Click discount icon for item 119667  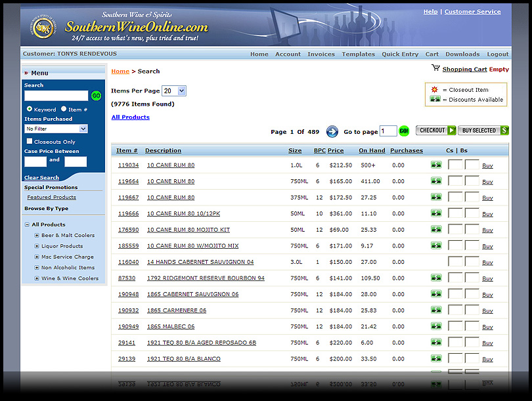(x=436, y=197)
